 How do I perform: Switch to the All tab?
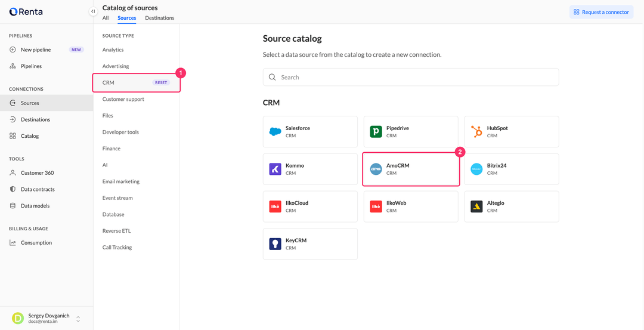point(106,18)
